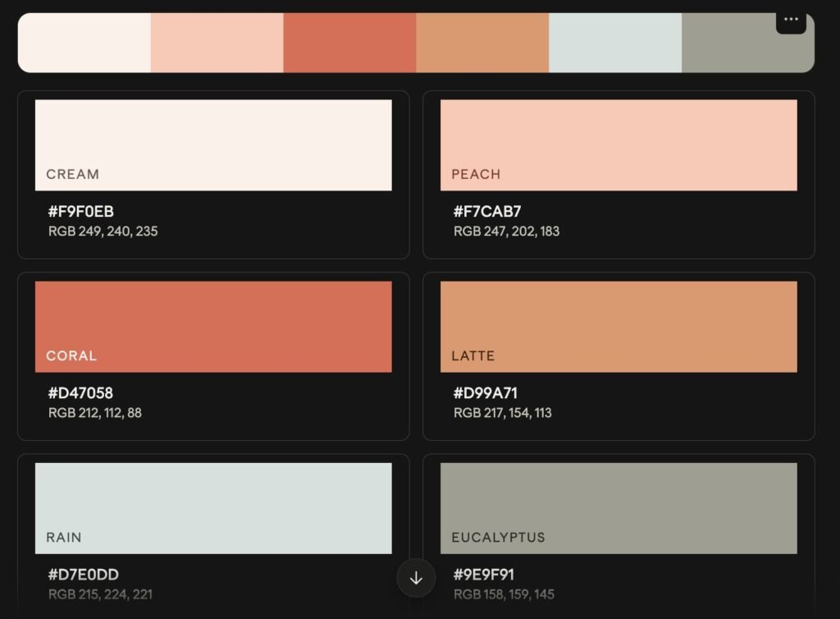This screenshot has width=840, height=619.
Task: Click the large EUCALYPTUS color card swatch
Action: 619,509
